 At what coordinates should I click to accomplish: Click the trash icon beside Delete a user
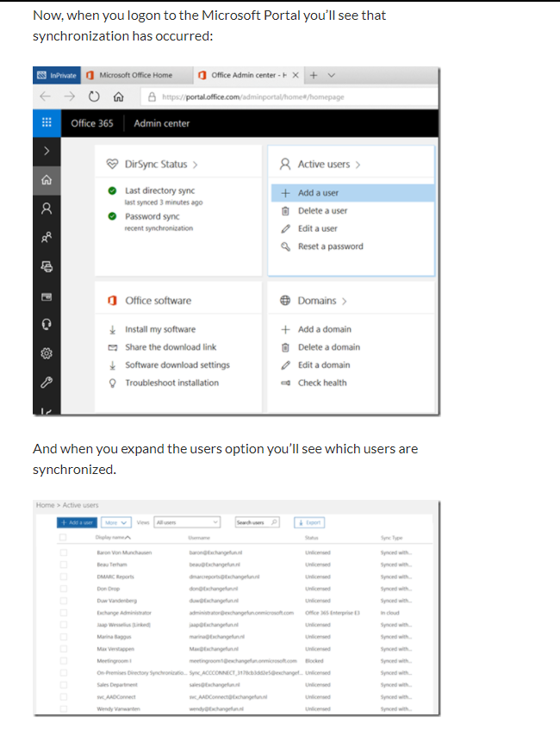click(x=285, y=211)
